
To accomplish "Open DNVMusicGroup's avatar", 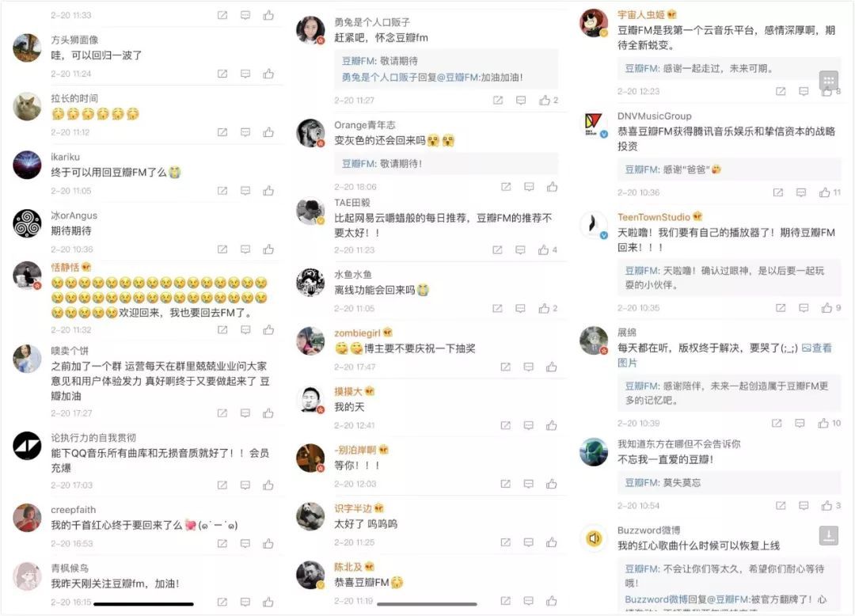I will coord(593,125).
